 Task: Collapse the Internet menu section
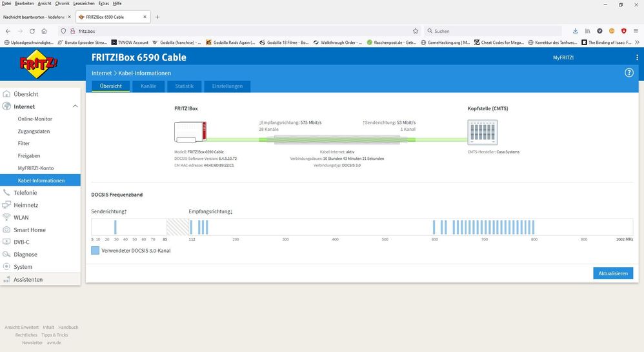[75, 106]
